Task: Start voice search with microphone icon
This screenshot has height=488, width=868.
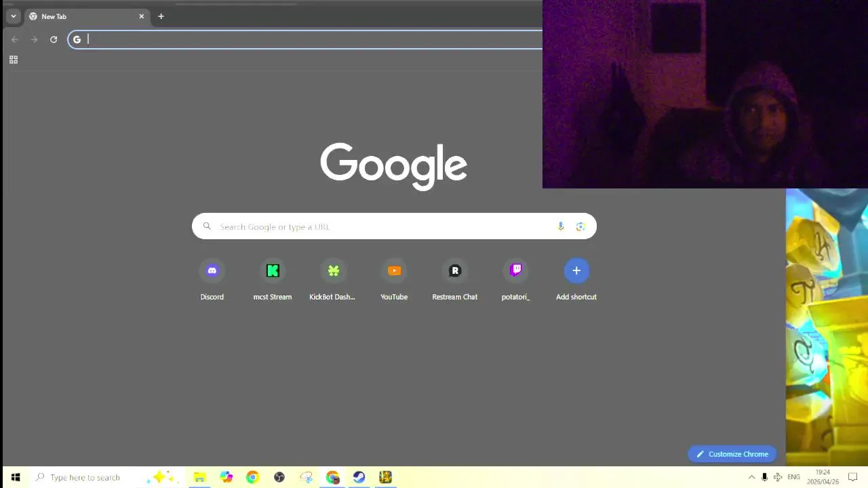Action: click(561, 226)
